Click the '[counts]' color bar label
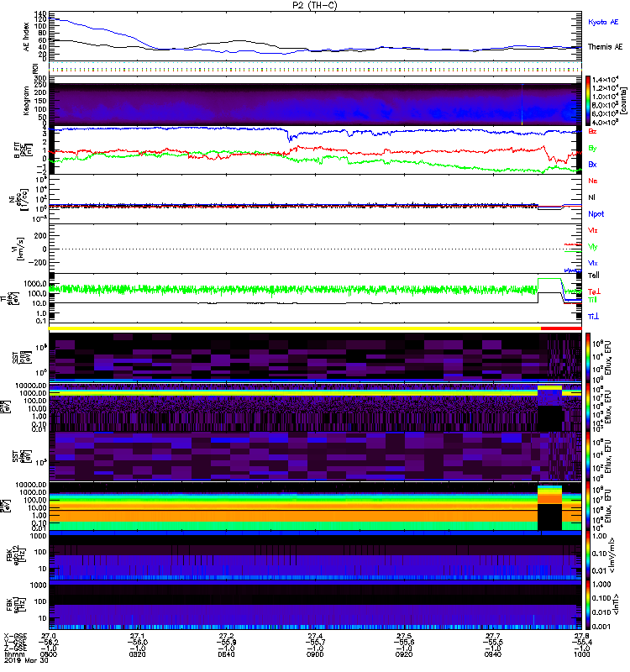Screen dimensions: 630x672 pyautogui.click(x=623, y=101)
